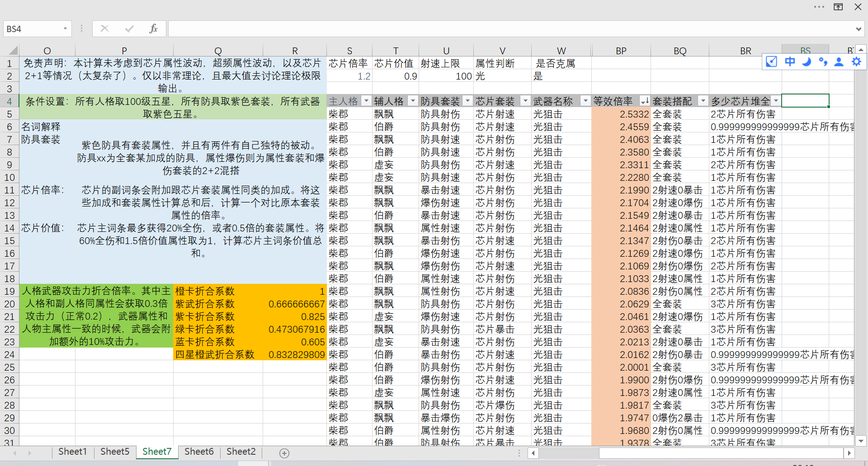Switch to the Sheet1 tab
This screenshot has height=466, width=868.
(x=72, y=452)
